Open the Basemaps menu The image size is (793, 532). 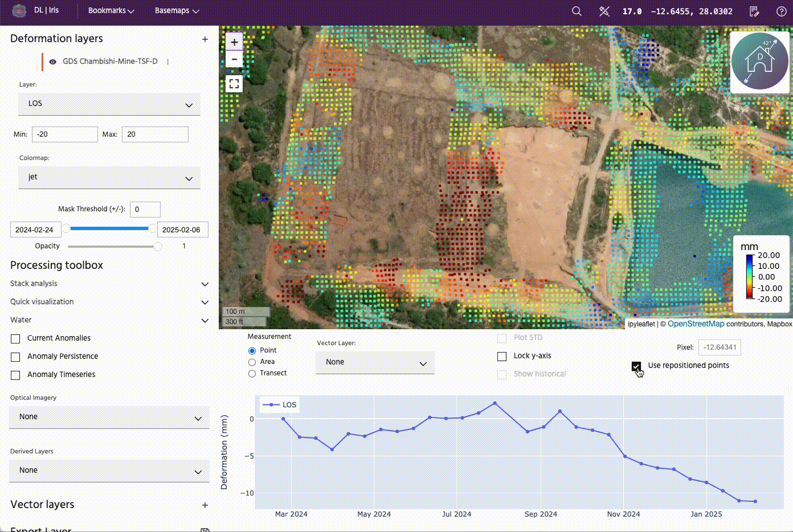pyautogui.click(x=177, y=11)
